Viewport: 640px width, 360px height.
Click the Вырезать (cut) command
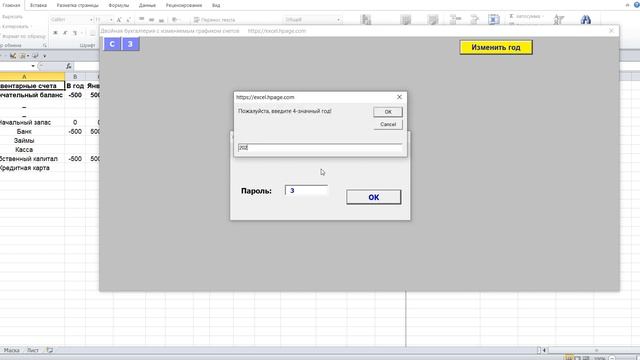tap(12, 17)
